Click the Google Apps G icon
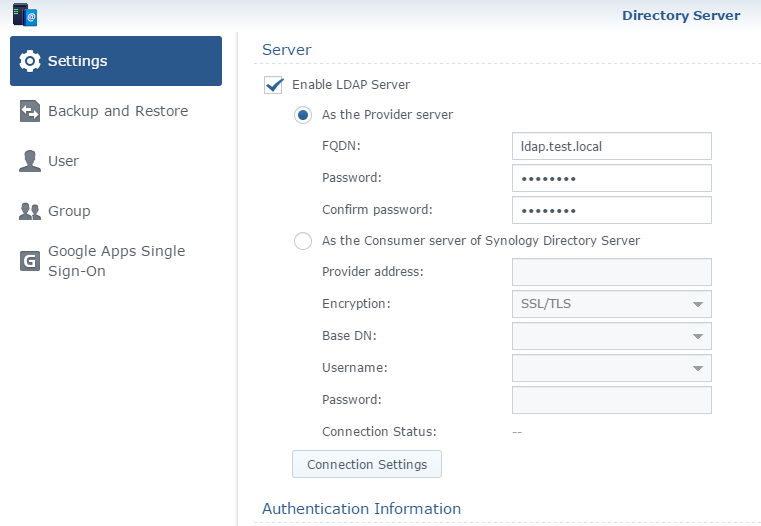761x526 pixels. [x=30, y=261]
